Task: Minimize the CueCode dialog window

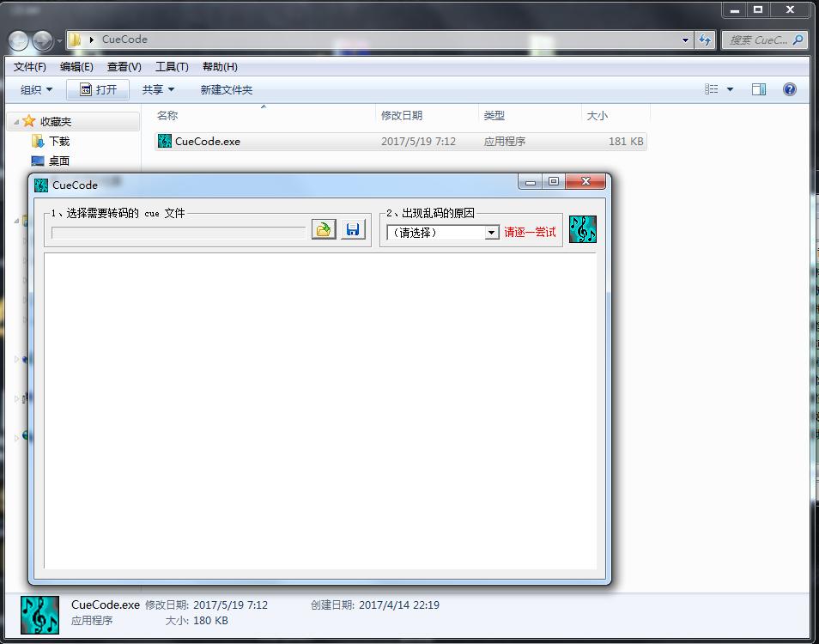Action: 531,182
